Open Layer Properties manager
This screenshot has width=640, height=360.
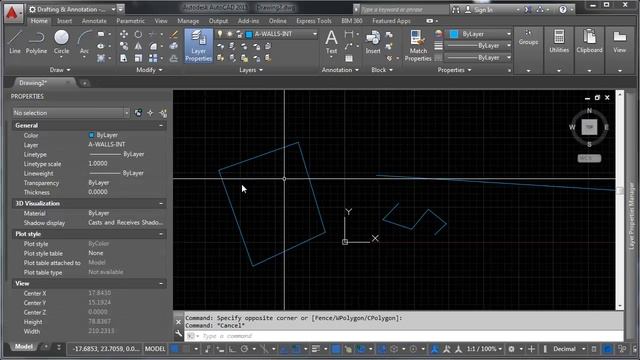pyautogui.click(x=198, y=45)
